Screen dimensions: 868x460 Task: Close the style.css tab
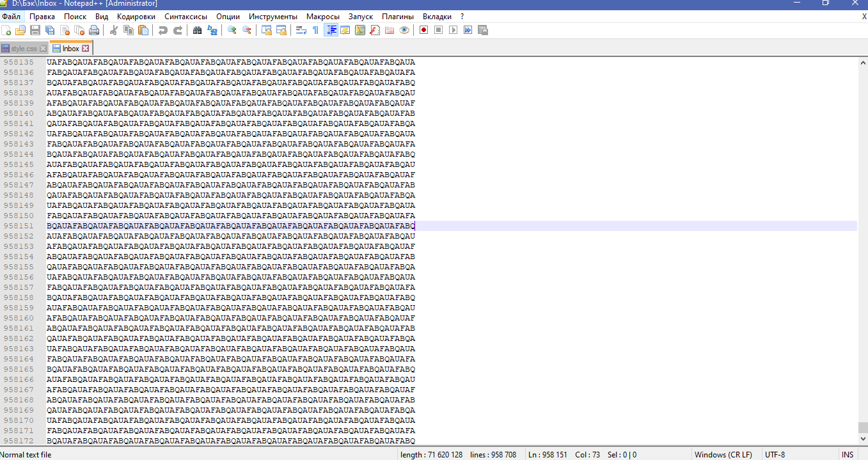(x=43, y=49)
